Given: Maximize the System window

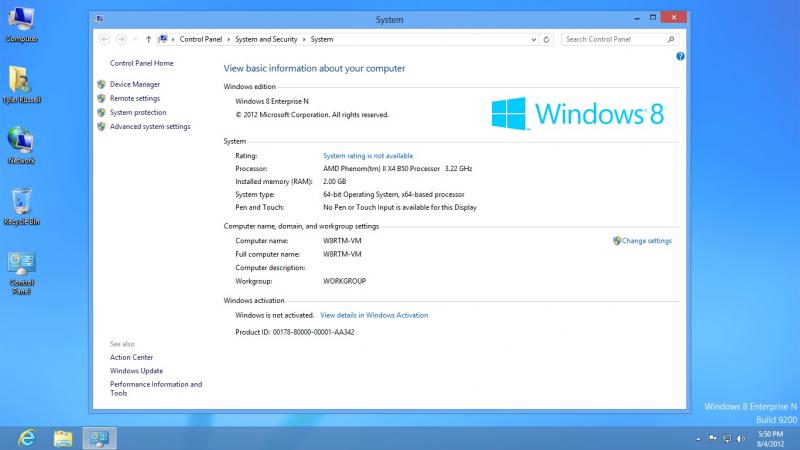Looking at the screenshot, I should pyautogui.click(x=653, y=18).
